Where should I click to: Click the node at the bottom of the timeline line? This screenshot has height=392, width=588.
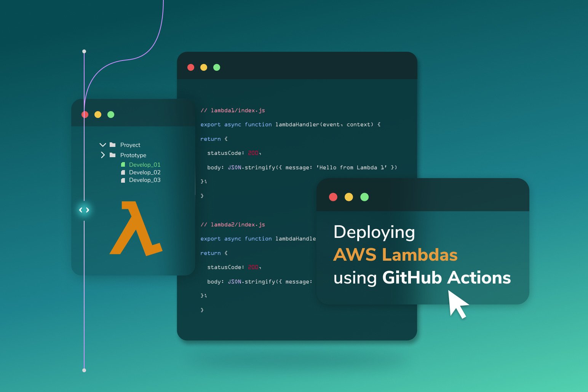[84, 370]
